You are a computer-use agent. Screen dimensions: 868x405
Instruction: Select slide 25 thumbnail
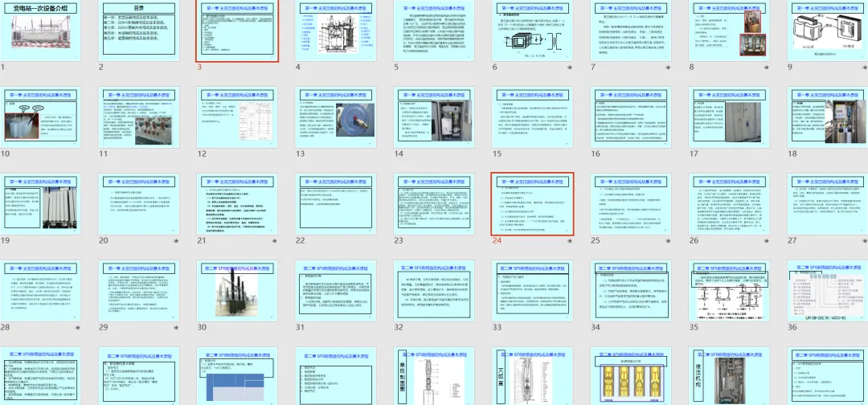pos(632,204)
